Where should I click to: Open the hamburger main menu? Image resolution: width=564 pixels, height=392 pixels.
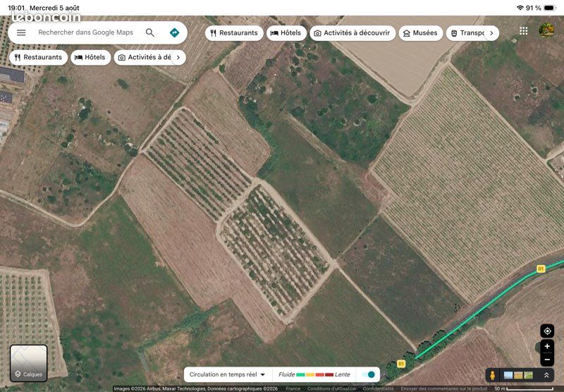click(x=21, y=32)
